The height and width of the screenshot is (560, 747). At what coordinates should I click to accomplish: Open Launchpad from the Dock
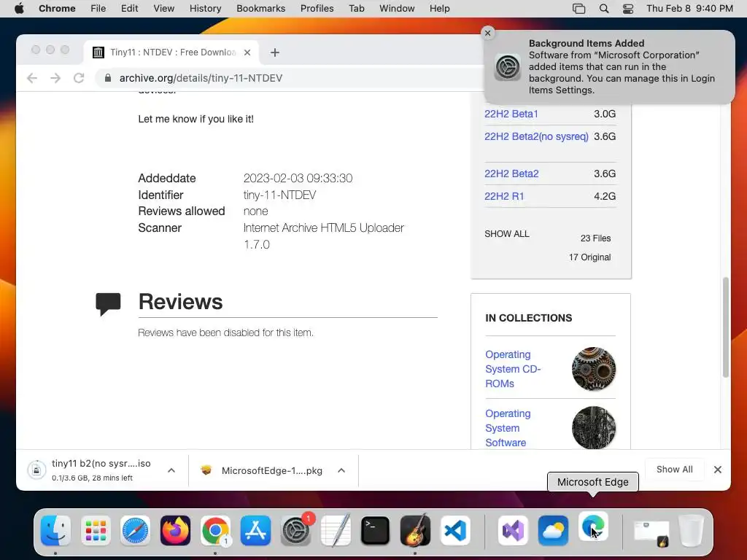[x=96, y=530]
